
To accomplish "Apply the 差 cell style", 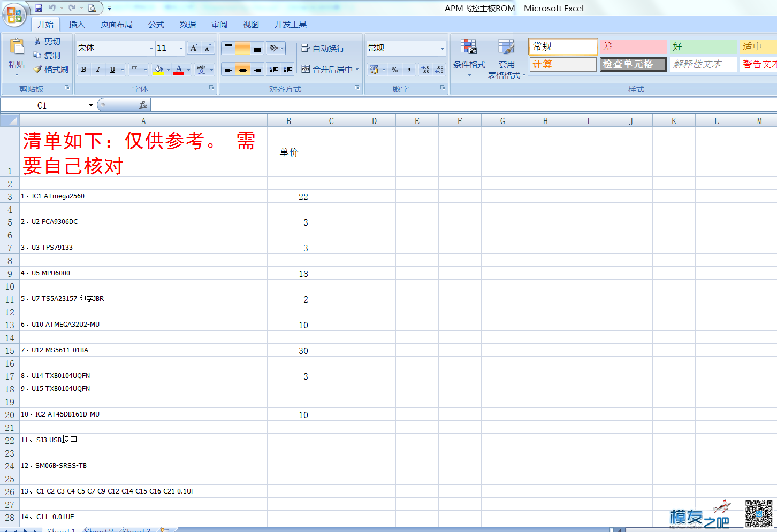I will coord(633,47).
